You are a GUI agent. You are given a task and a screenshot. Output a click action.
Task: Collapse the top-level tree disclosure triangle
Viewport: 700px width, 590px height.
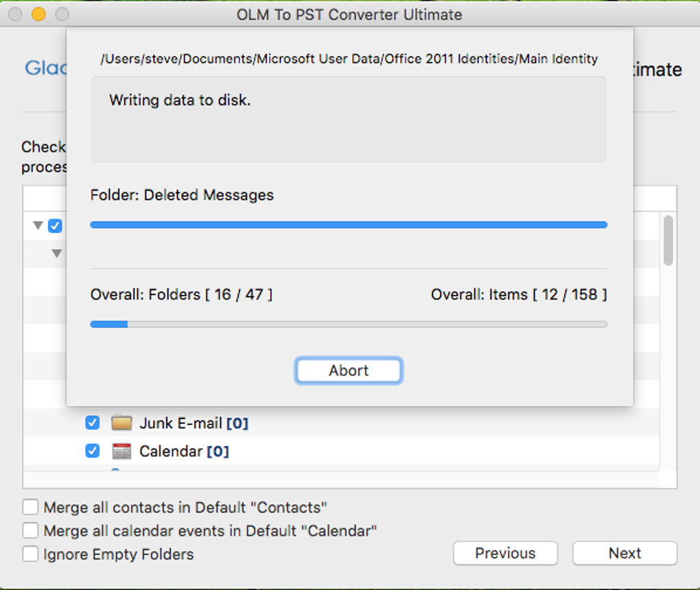coord(38,226)
